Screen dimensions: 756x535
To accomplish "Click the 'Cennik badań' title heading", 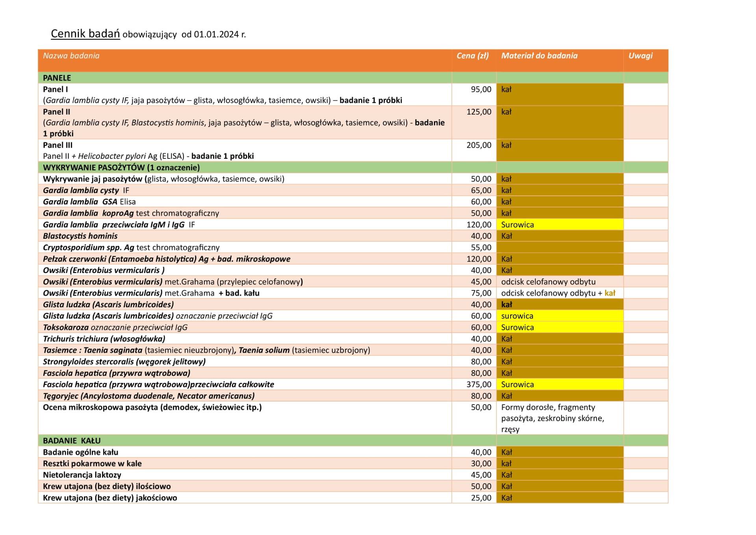I will pyautogui.click(x=85, y=34).
